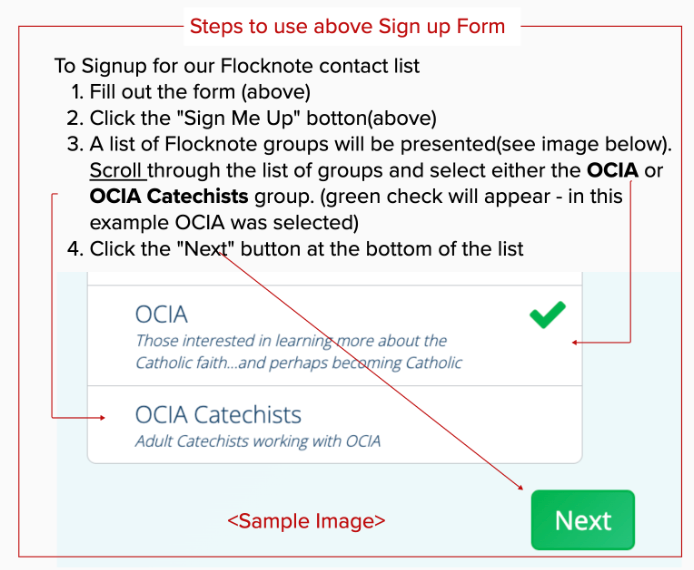Select the OCIA group title
The image size is (694, 570).
coord(161,315)
